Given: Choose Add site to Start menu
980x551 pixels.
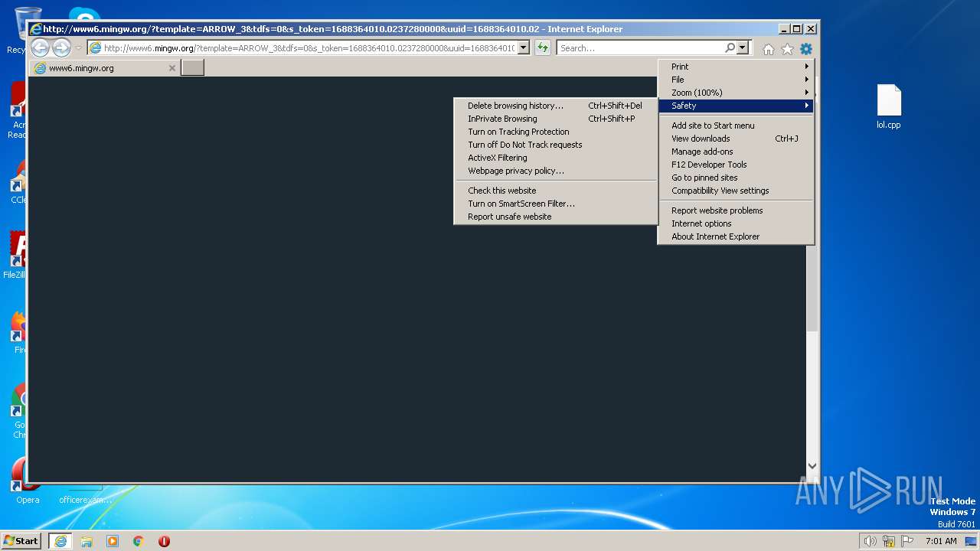Looking at the screenshot, I should 736,126.
